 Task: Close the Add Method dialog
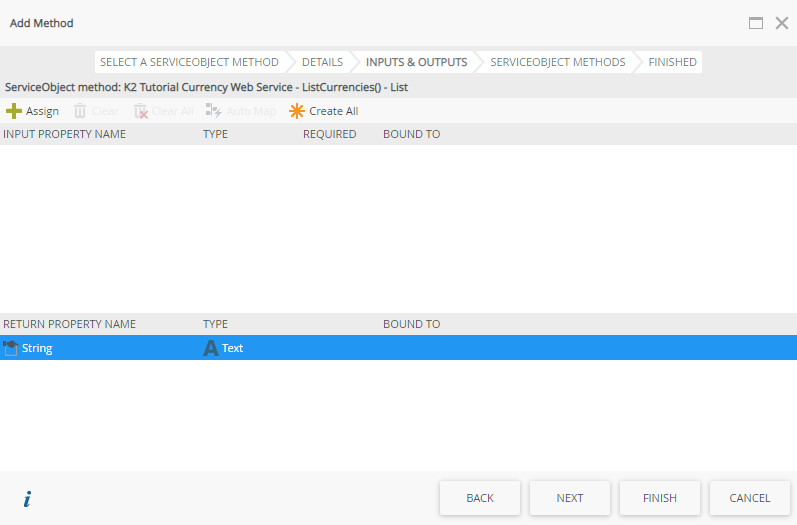782,23
